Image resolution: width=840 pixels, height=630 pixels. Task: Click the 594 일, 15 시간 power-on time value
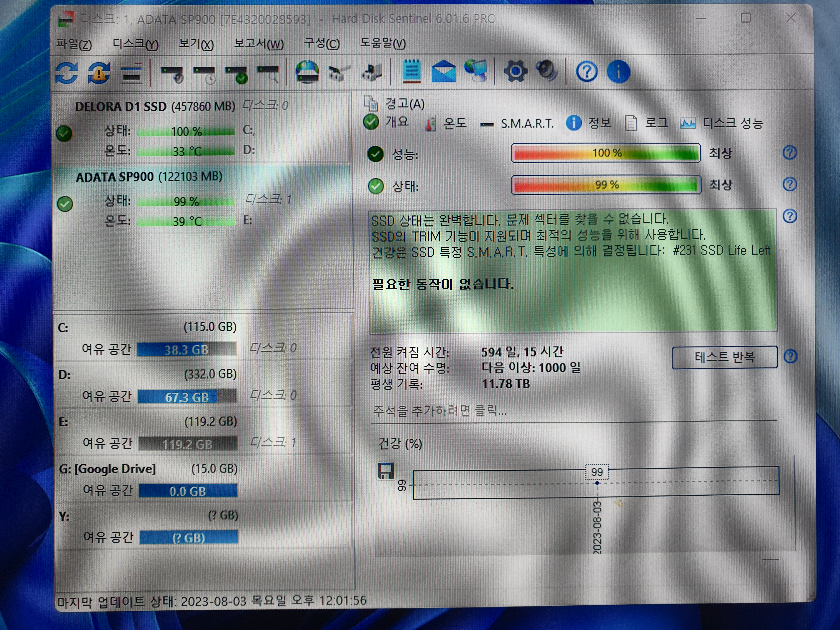(522, 352)
